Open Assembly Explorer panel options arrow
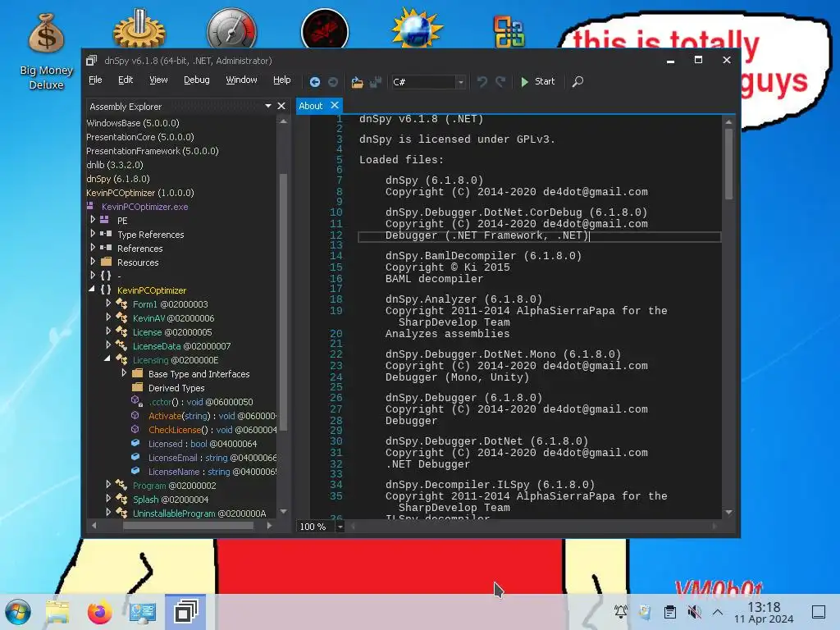The width and height of the screenshot is (840, 630). (x=268, y=106)
